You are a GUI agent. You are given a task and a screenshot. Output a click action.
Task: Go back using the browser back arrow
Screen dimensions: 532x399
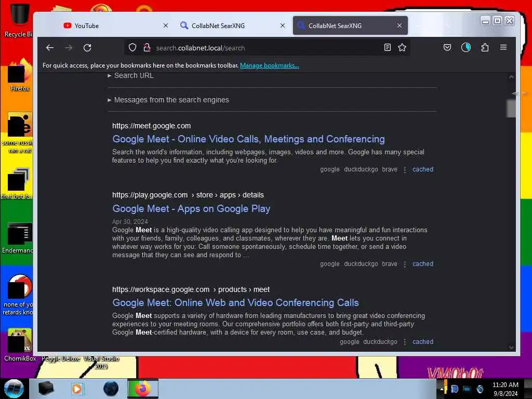pos(50,48)
